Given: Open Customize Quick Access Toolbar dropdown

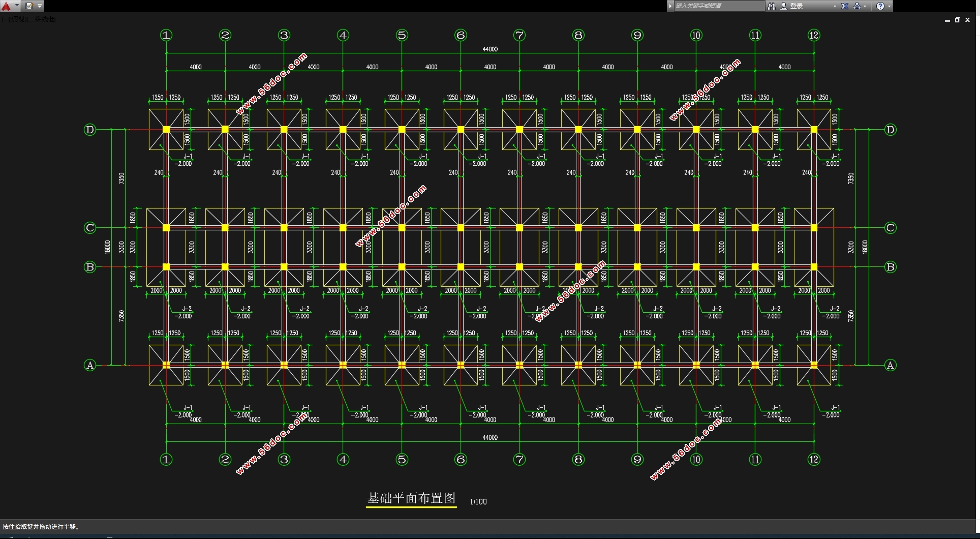Looking at the screenshot, I should click(40, 6).
